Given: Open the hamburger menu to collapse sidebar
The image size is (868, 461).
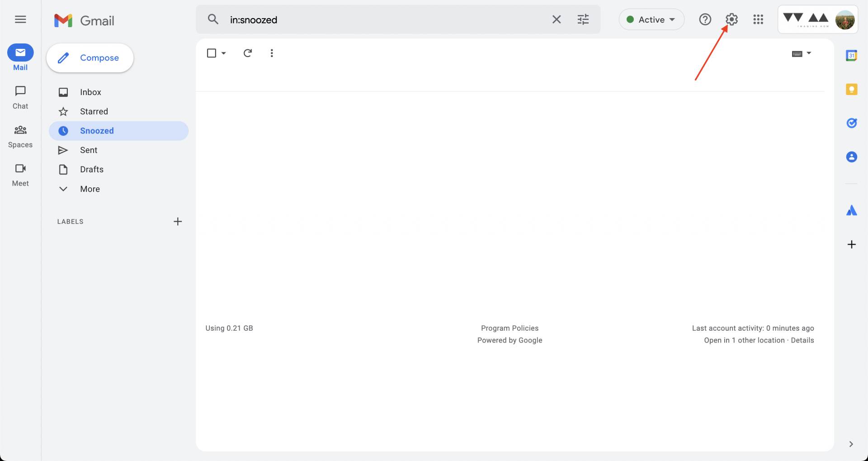Looking at the screenshot, I should [x=20, y=19].
